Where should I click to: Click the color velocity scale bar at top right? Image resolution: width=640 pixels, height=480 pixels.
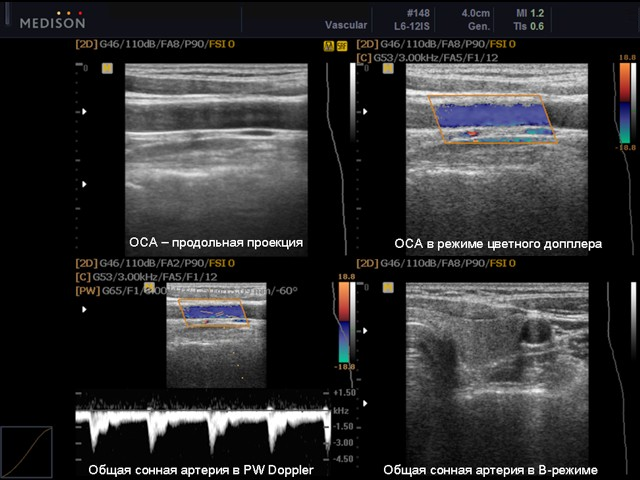pos(625,102)
